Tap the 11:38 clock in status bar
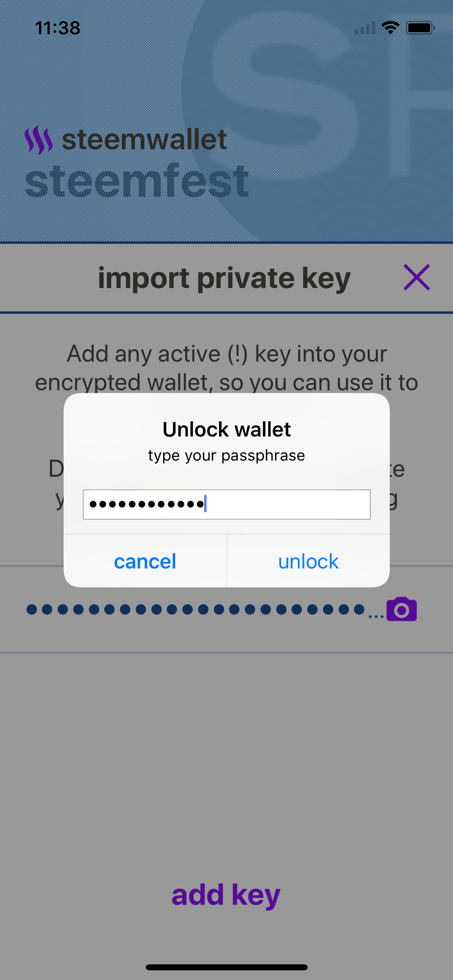The height and width of the screenshot is (980, 453). tap(58, 28)
